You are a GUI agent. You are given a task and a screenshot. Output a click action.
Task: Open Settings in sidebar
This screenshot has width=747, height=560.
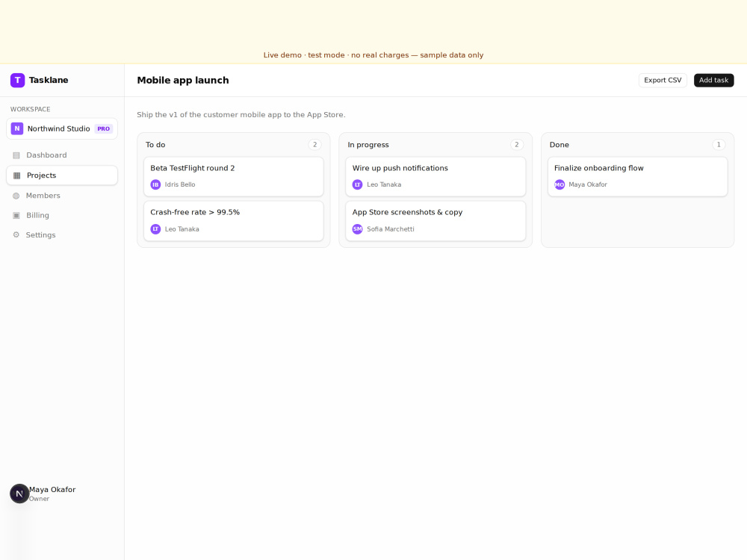pyautogui.click(x=62, y=234)
